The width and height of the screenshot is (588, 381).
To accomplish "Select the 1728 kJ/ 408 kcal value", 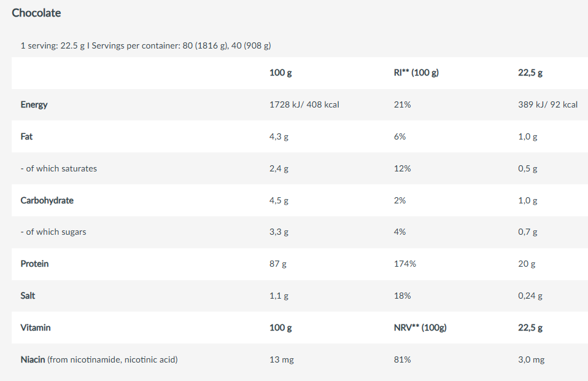I will pyautogui.click(x=304, y=104).
